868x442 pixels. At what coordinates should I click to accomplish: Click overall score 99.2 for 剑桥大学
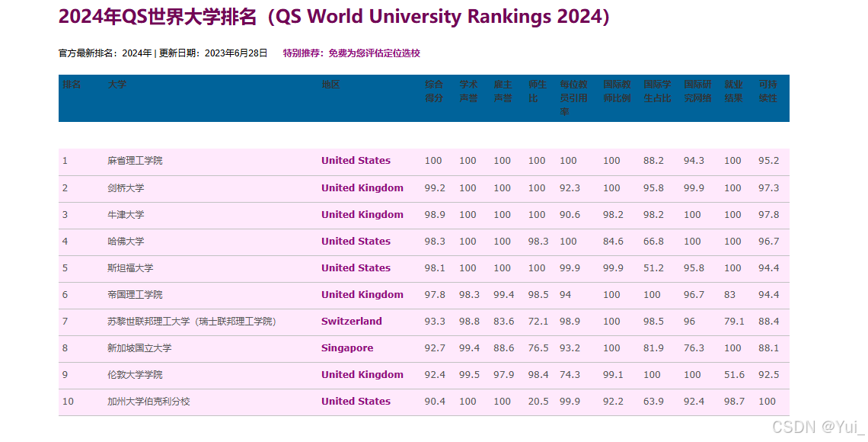[435, 187]
